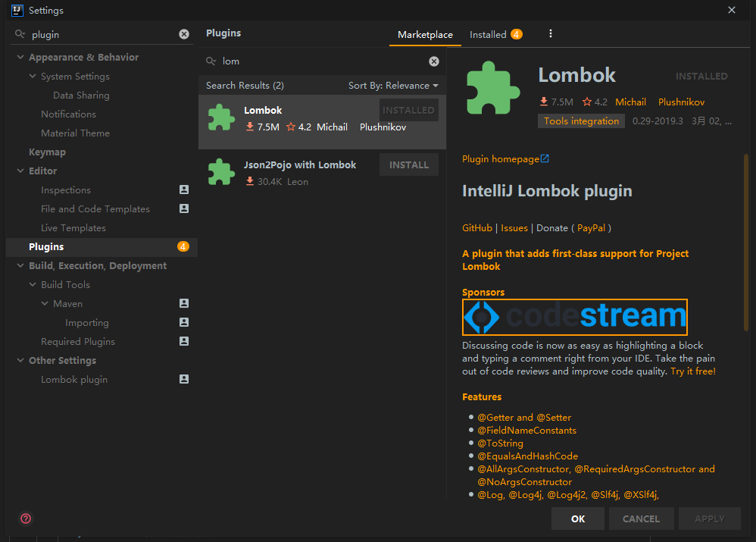This screenshot has width=756, height=542.
Task: Click the external link icon after Plugin homepage
Action: pos(545,158)
